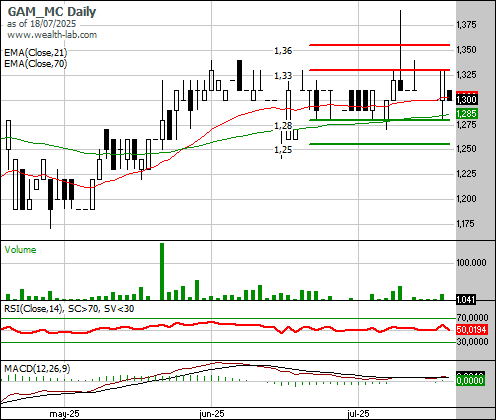Click the red 50,0194 RSI value tag

(x=472, y=330)
